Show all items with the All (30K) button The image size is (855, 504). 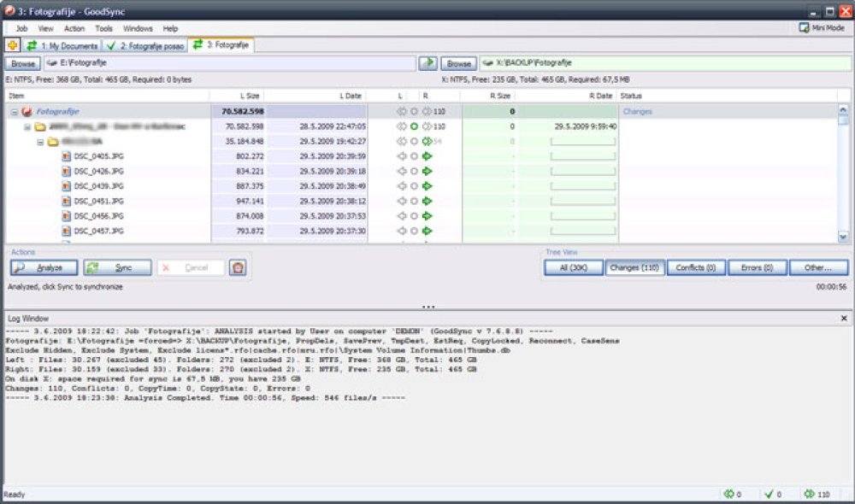[574, 267]
